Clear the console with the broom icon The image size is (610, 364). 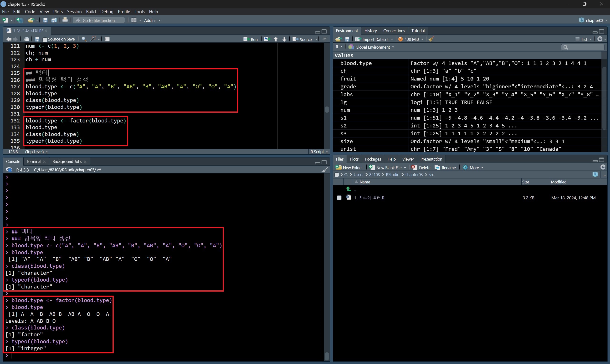tap(325, 170)
